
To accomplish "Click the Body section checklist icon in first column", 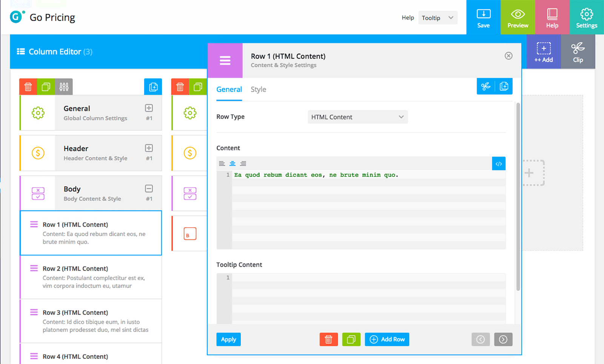I will 38,193.
